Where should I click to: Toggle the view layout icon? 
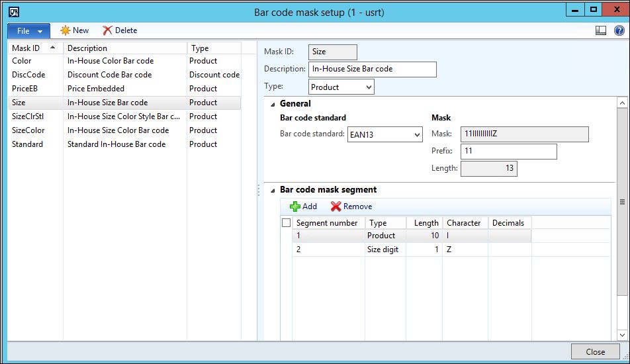coord(601,30)
